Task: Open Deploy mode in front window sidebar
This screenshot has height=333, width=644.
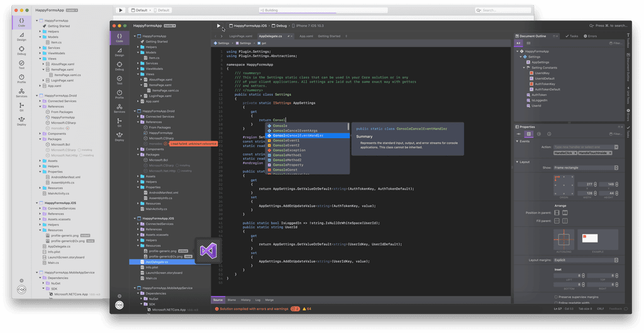Action: coord(119,136)
